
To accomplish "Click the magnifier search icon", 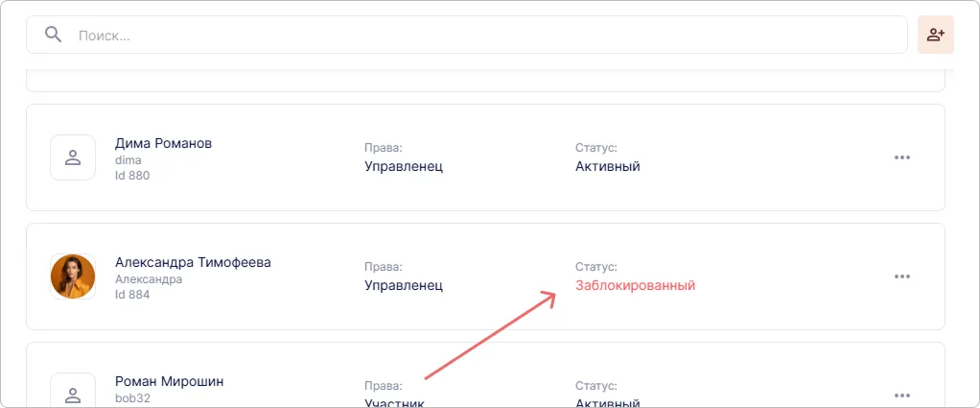I will tap(54, 35).
